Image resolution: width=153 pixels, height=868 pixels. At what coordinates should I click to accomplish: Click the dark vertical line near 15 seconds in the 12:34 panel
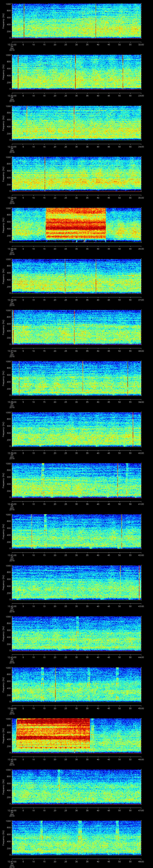pos(45,174)
